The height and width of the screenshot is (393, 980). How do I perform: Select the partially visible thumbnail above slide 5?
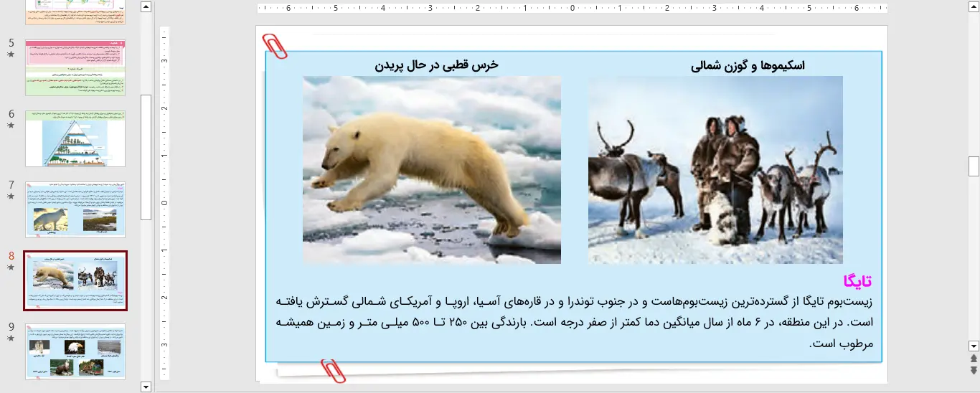[x=75, y=12]
